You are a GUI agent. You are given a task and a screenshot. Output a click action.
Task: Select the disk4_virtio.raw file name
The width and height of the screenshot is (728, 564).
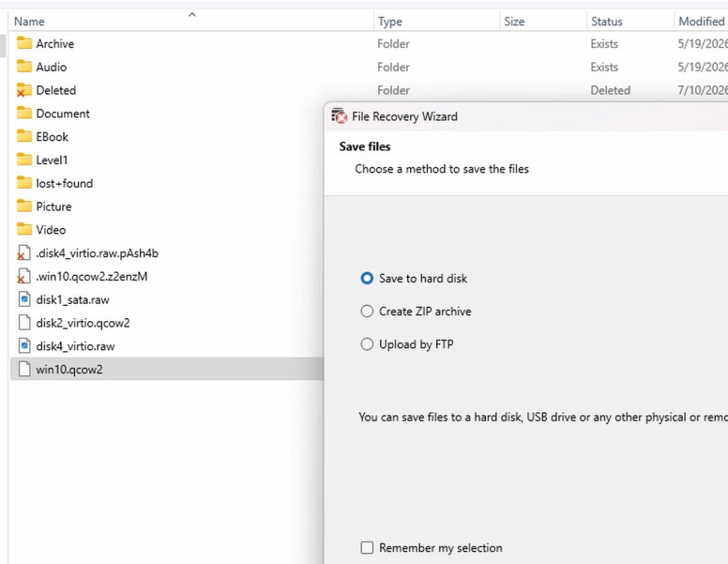75,346
